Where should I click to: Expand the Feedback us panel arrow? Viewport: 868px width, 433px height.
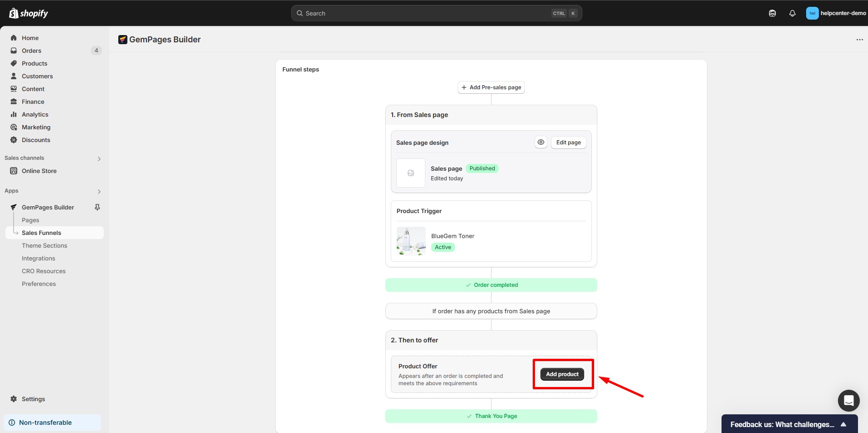[x=843, y=424]
